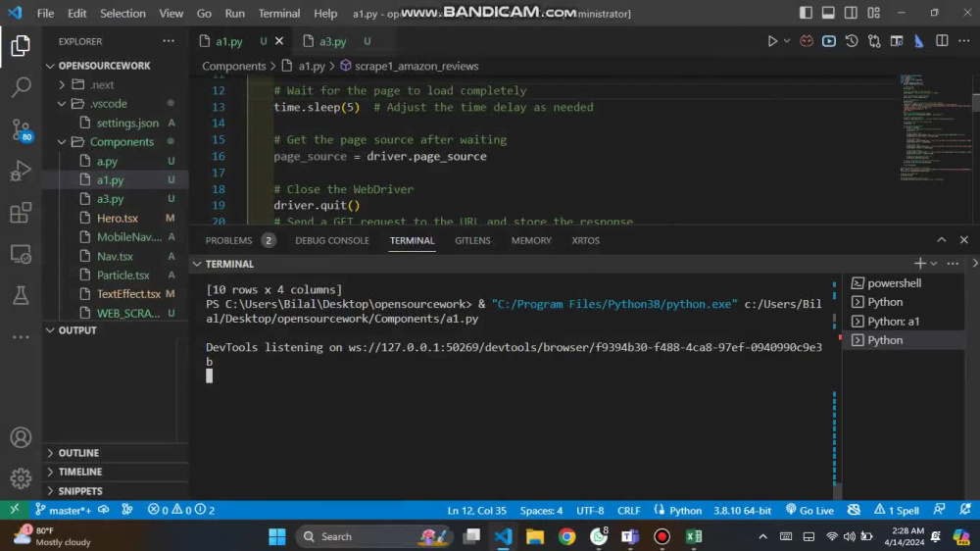Image resolution: width=980 pixels, height=551 pixels.
Task: Open the Search view in activity bar
Action: click(x=21, y=87)
